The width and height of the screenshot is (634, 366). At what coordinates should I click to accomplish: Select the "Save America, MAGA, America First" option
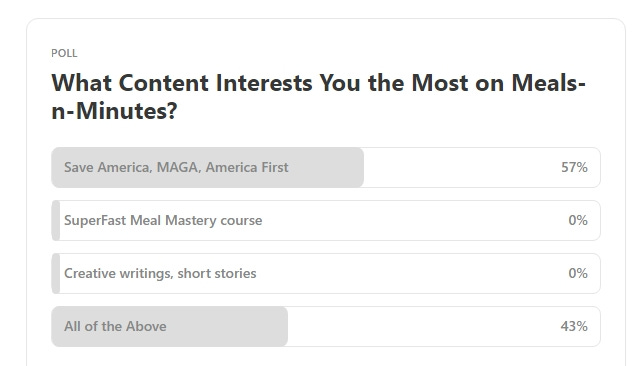click(x=326, y=167)
